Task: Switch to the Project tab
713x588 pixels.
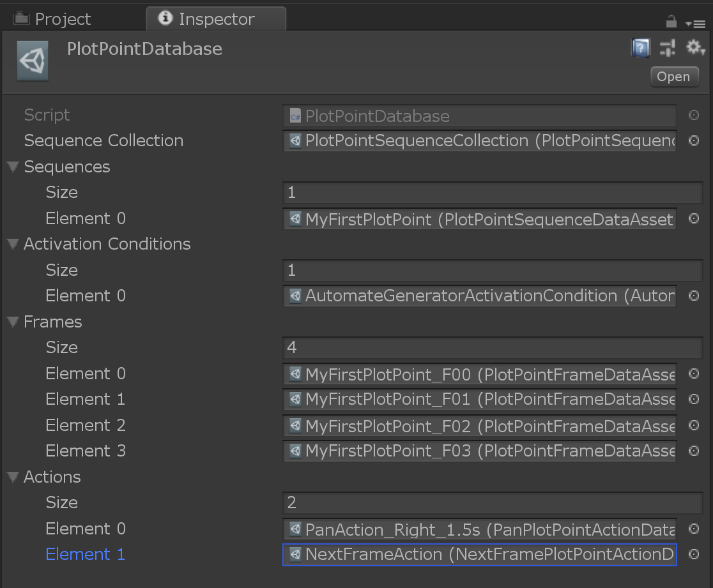Action: click(x=61, y=19)
